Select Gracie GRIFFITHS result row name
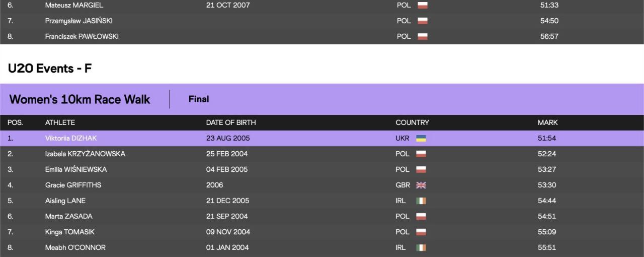Viewport: 644px width, 257px height. point(73,185)
